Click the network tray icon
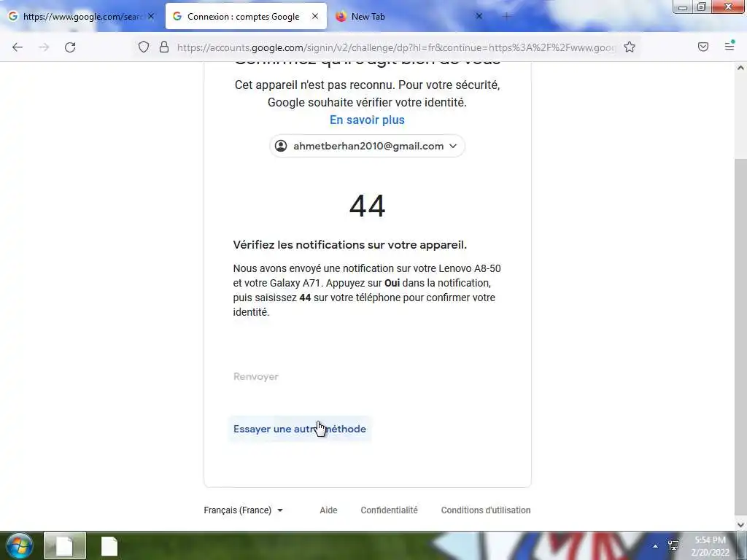The width and height of the screenshot is (747, 560). [673, 545]
